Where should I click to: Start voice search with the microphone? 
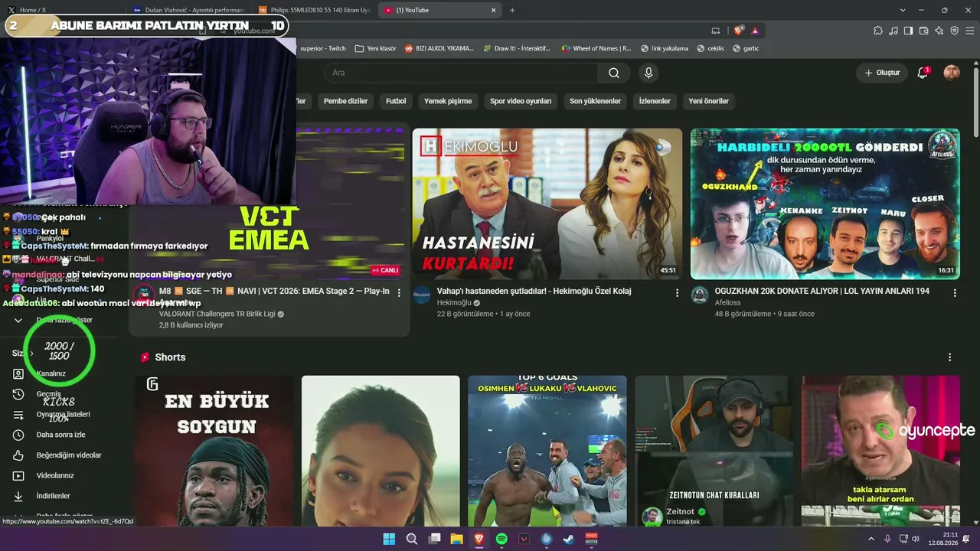[x=648, y=73]
